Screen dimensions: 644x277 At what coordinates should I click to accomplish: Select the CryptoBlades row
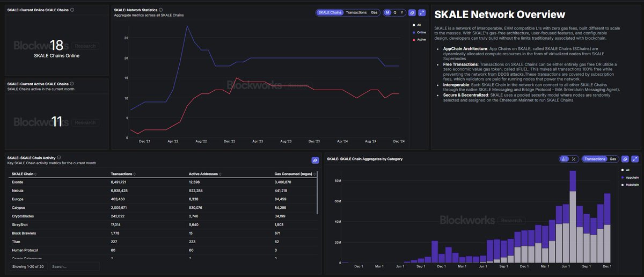[x=163, y=216]
